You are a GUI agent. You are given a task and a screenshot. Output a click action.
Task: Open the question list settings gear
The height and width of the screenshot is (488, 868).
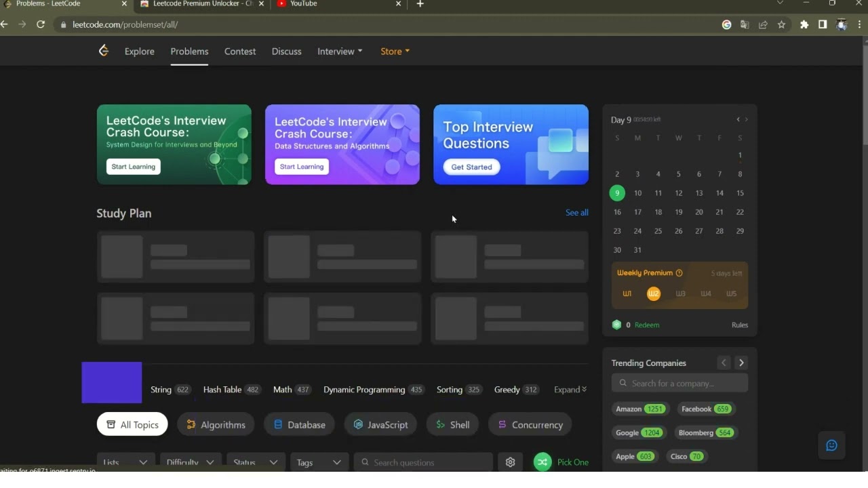[510, 462]
